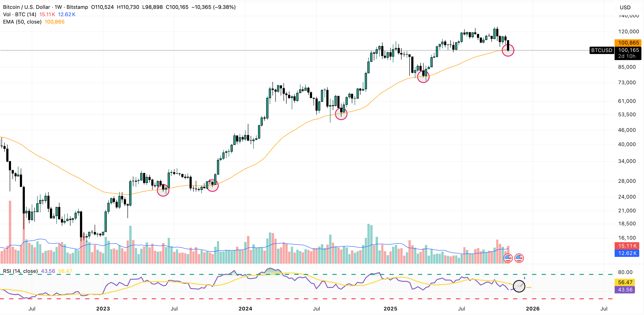This screenshot has width=644, height=315.
Task: Click the C100,165 close value in header
Action: point(177,7)
